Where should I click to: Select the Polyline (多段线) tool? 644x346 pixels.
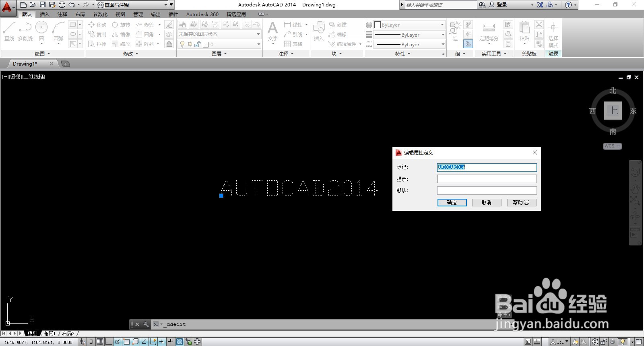[x=25, y=31]
